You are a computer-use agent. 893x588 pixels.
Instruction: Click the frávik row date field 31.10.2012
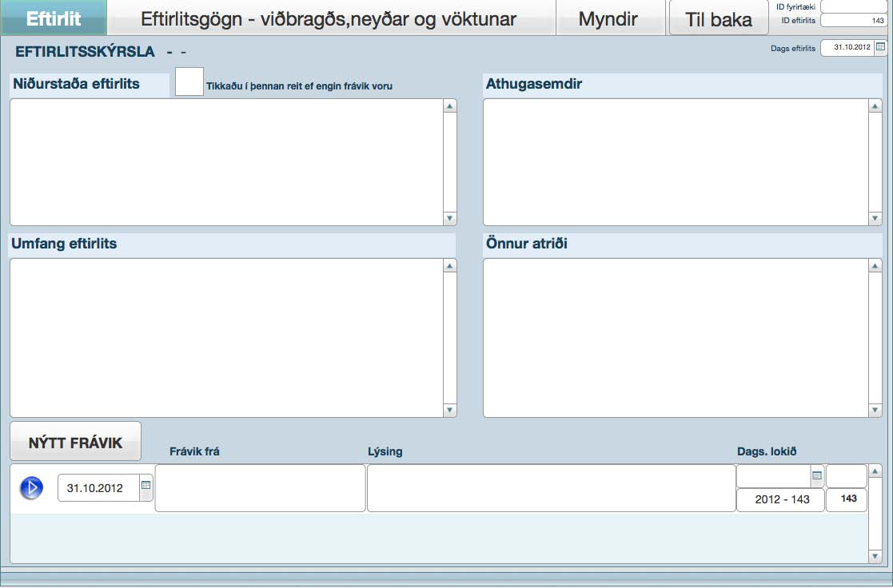pos(98,488)
